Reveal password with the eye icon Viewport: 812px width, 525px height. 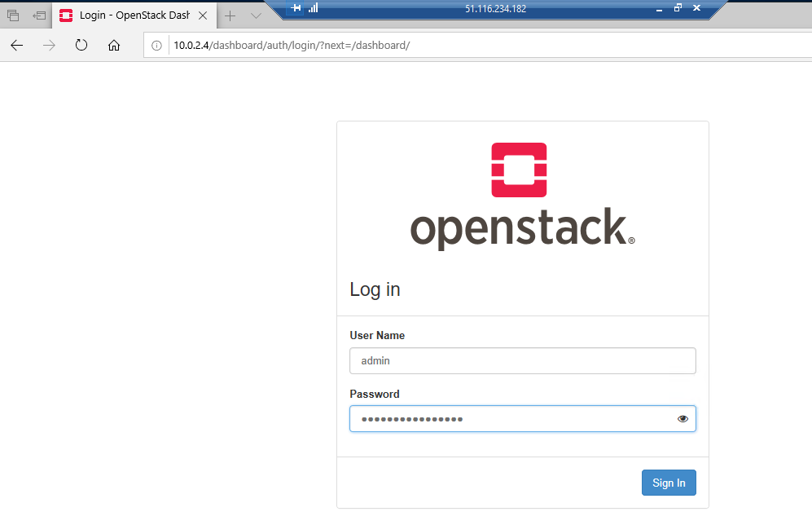coord(683,419)
